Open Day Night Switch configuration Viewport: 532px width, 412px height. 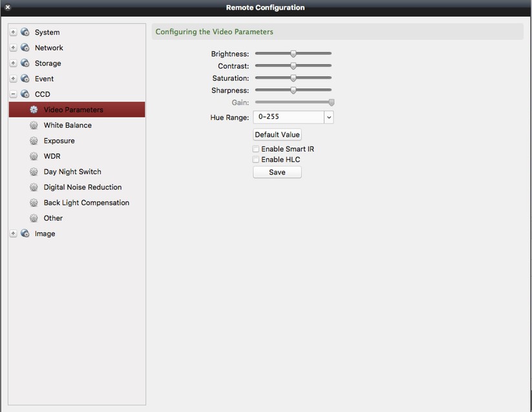[x=34, y=171]
